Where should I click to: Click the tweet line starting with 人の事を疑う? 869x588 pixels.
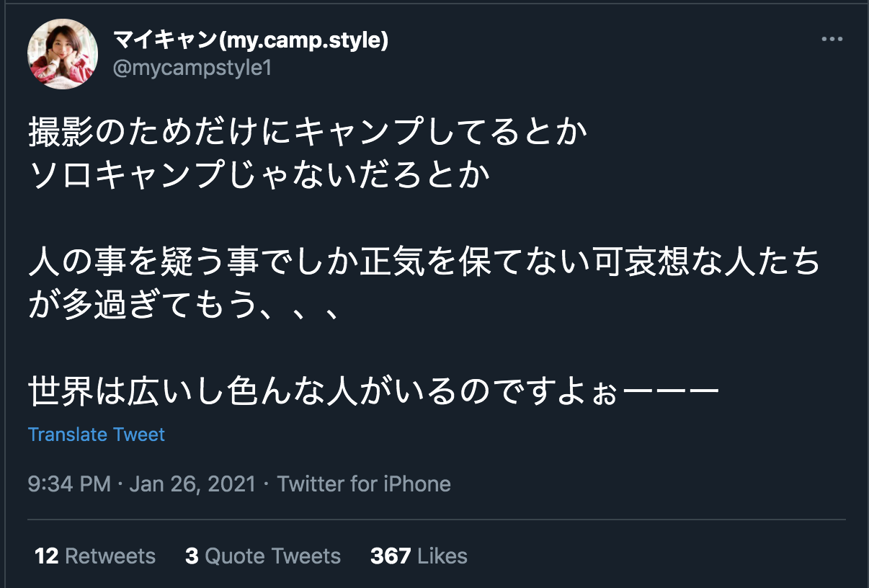tap(425, 263)
